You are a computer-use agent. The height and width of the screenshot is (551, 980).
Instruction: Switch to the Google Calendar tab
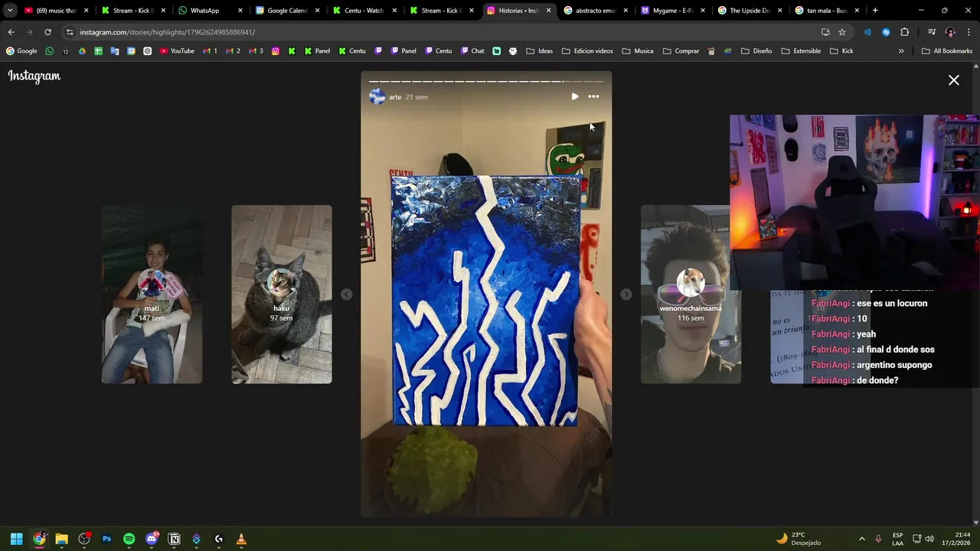(x=287, y=11)
